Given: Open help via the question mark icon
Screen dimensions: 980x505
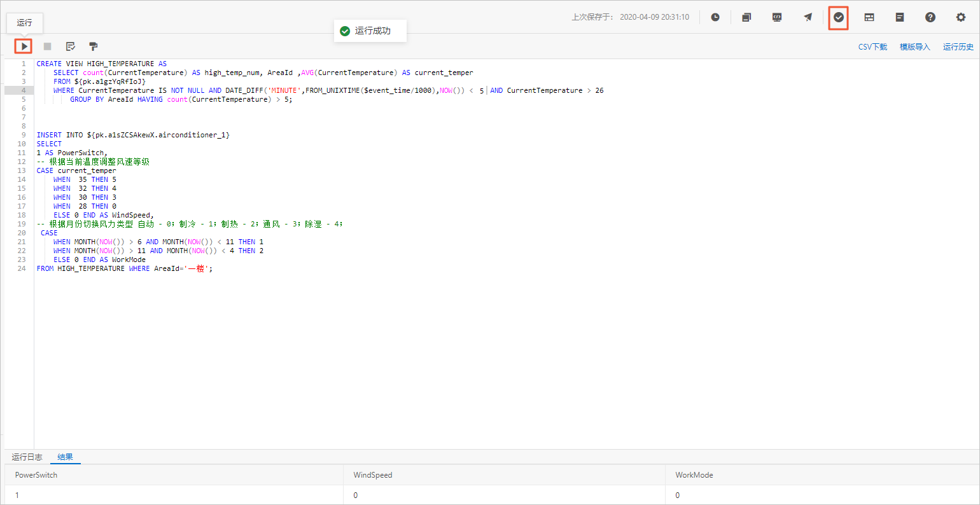Looking at the screenshot, I should coord(930,17).
